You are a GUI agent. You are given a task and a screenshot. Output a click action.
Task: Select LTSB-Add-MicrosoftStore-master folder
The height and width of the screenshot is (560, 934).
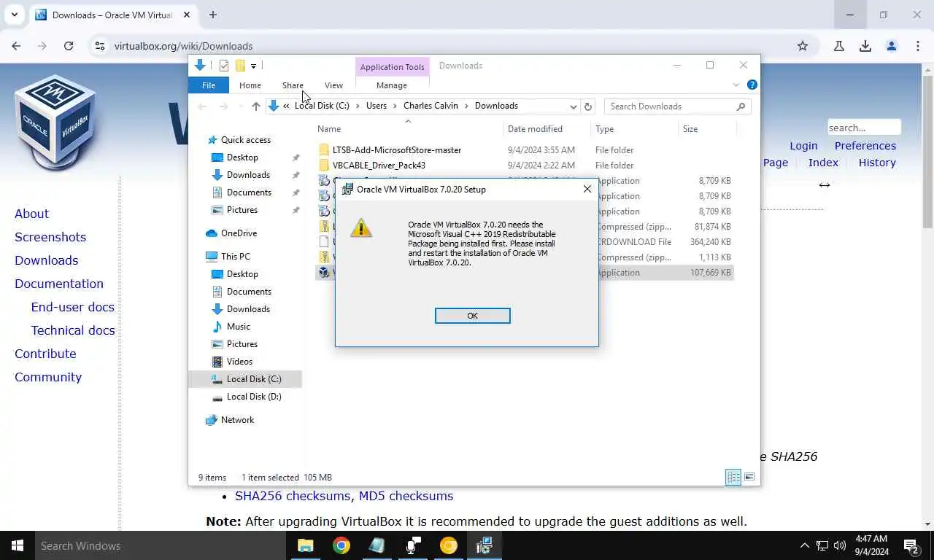397,150
